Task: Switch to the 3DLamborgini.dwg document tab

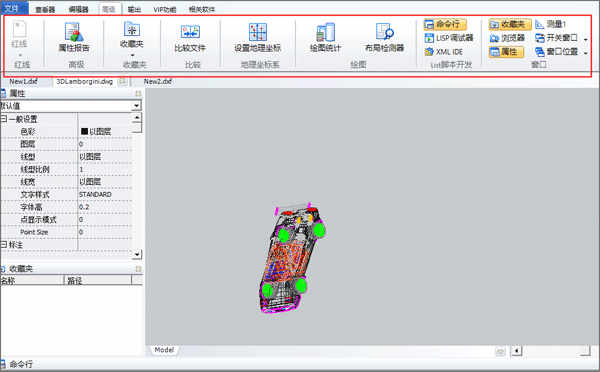Action: [85, 82]
